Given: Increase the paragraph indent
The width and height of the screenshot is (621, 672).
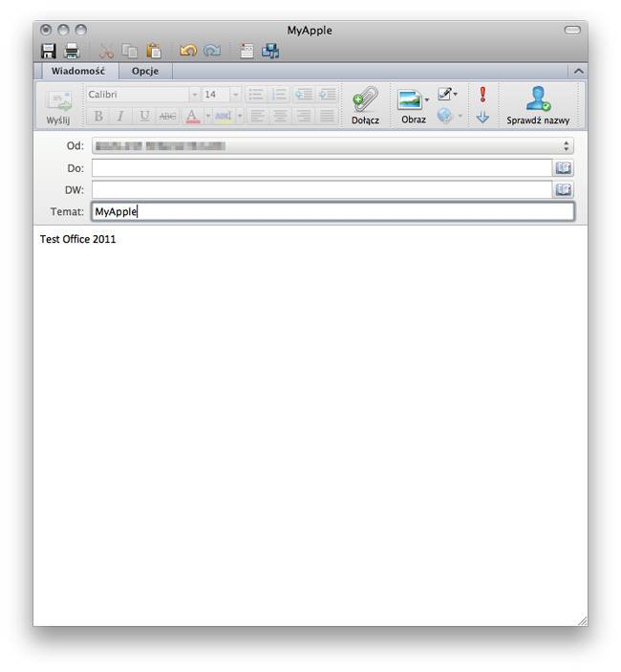Looking at the screenshot, I should [x=327, y=95].
